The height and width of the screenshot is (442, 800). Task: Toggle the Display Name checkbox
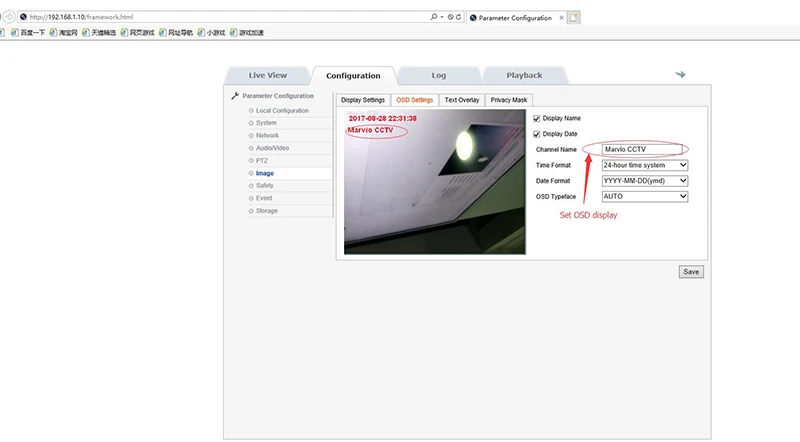click(536, 118)
